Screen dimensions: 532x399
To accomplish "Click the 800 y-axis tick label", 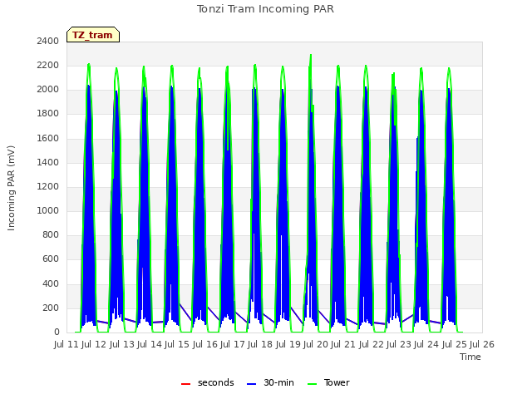I will (51, 234).
